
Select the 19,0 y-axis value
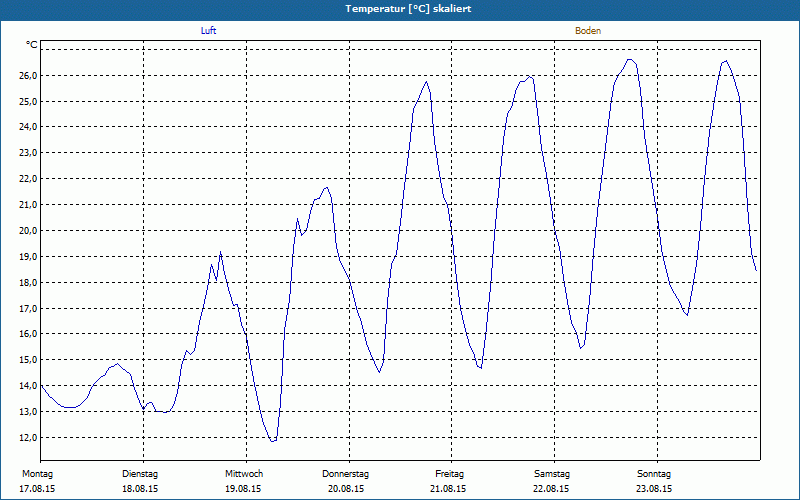(x=28, y=257)
